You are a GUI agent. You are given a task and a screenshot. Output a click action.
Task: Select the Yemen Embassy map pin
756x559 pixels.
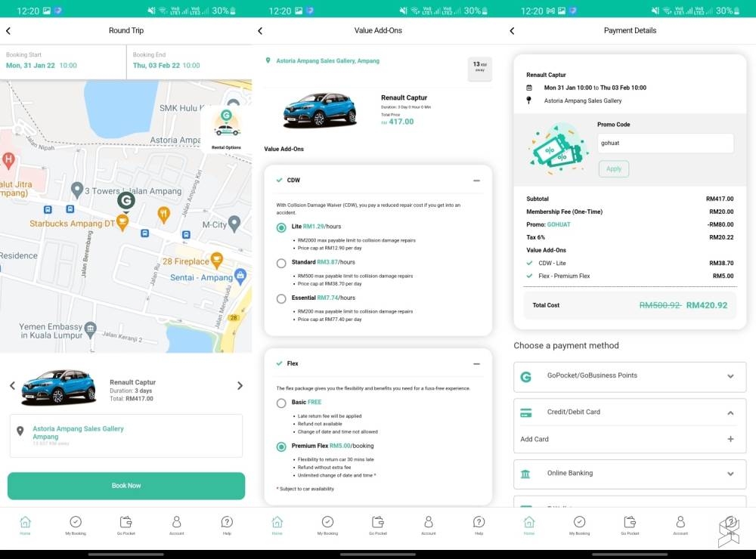pyautogui.click(x=91, y=329)
